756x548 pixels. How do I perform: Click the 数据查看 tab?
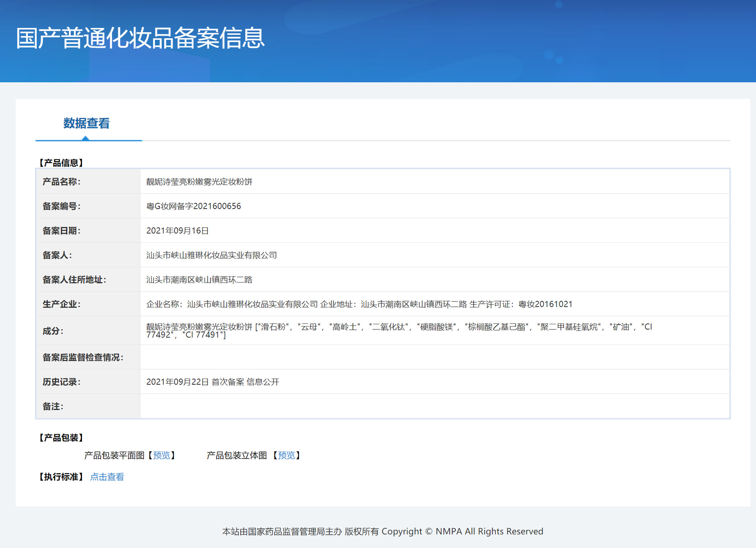[x=86, y=124]
